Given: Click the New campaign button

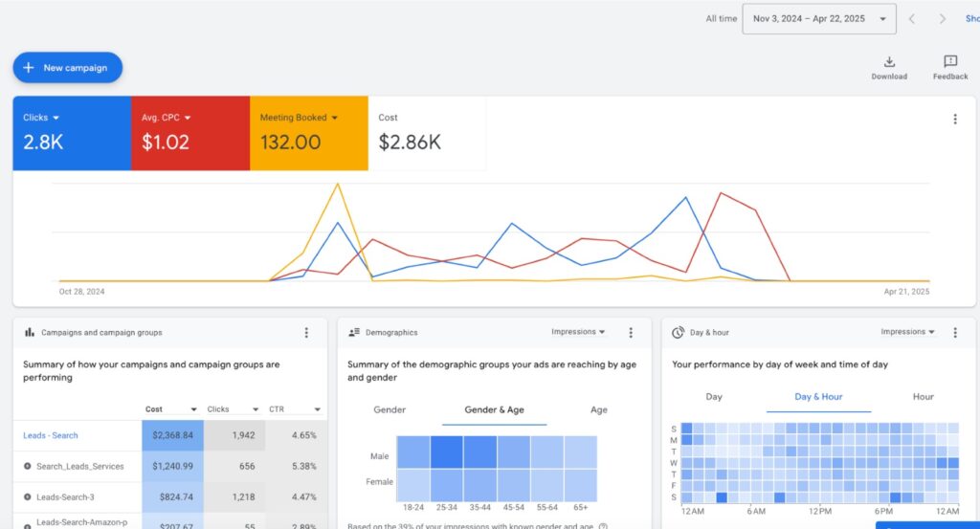Looking at the screenshot, I should click(67, 68).
